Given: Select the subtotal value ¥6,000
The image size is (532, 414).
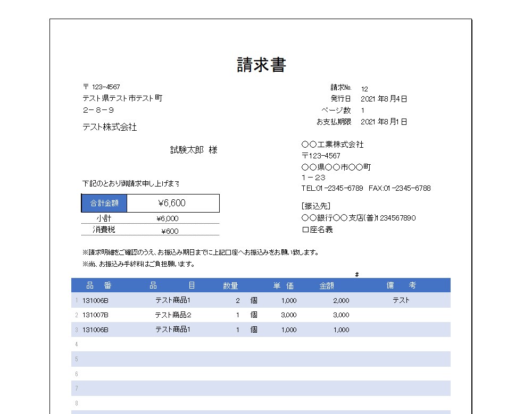Looking at the screenshot, I should (x=168, y=219).
